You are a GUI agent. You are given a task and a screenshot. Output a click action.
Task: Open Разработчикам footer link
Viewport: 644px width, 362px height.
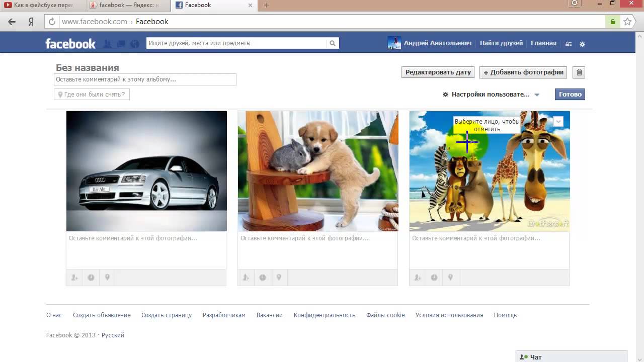[224, 315]
